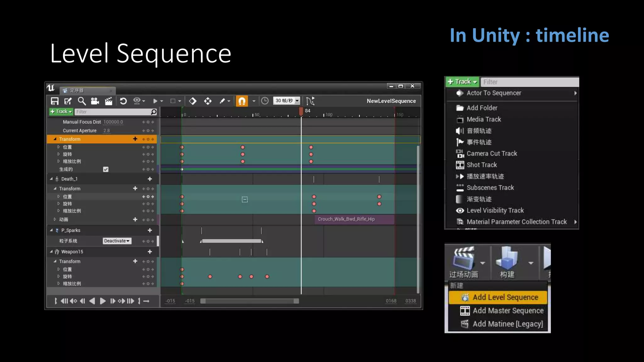Click Add Master Sequence

498,310
